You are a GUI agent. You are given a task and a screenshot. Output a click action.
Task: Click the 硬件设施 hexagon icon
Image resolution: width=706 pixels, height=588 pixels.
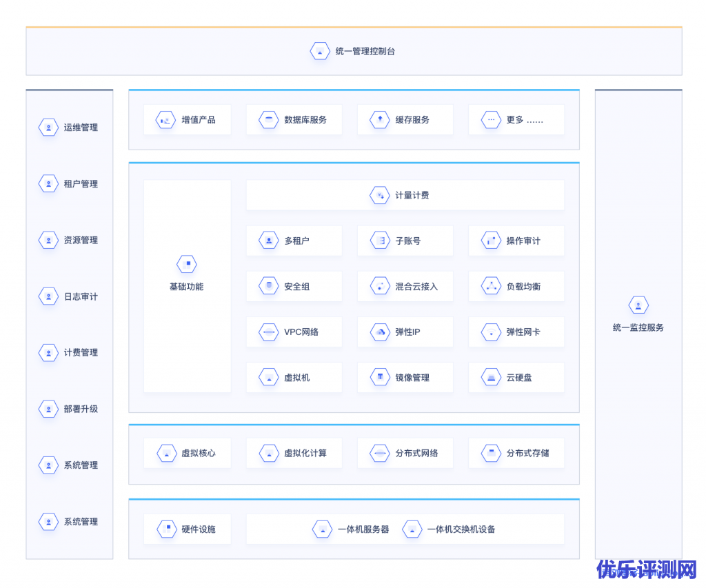tap(166, 529)
